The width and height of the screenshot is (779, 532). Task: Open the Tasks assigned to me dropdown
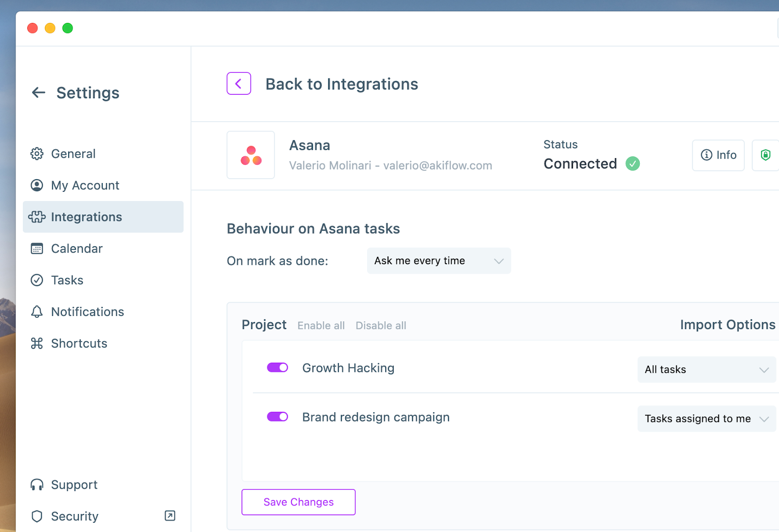tap(706, 419)
